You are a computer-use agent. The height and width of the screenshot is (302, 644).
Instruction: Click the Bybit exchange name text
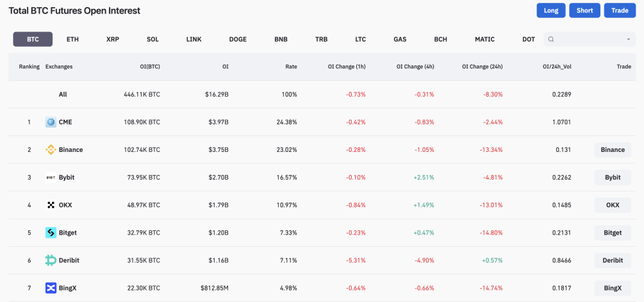point(67,178)
